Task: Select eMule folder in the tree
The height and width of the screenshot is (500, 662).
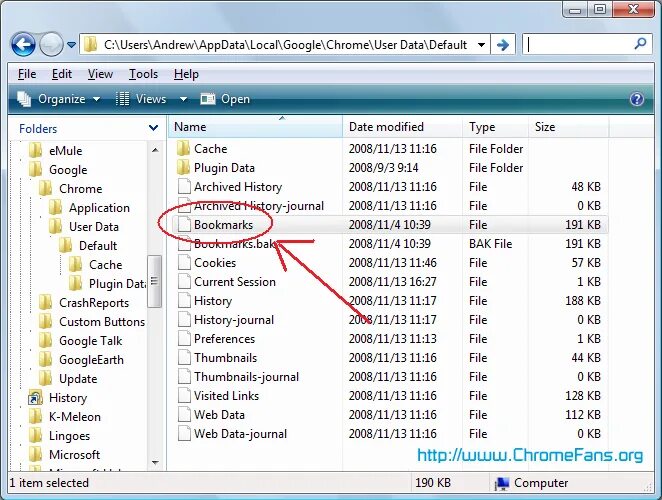Action: pyautogui.click(x=55, y=151)
